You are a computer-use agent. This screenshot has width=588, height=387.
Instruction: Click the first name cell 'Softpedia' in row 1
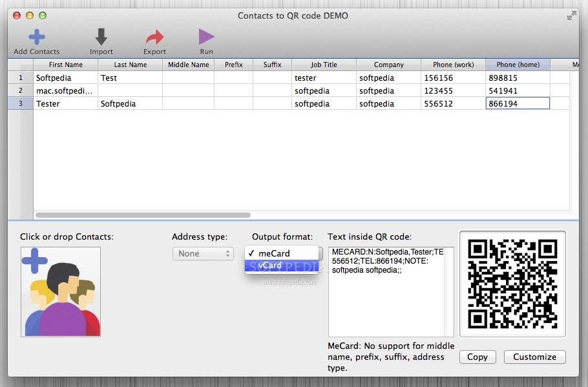66,78
